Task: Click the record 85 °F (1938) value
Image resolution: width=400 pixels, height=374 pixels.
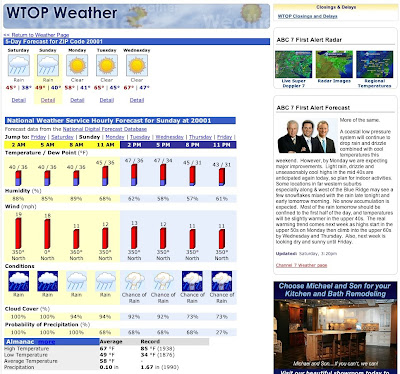Action: pos(158,349)
